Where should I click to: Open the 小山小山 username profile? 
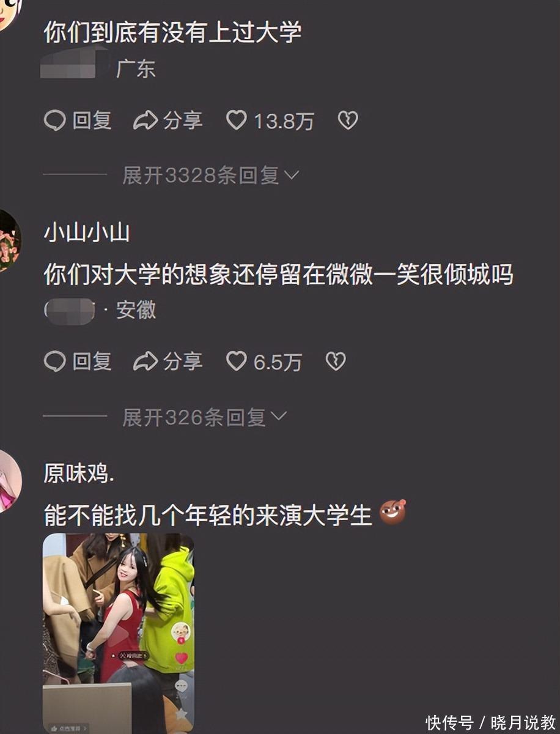pos(86,233)
